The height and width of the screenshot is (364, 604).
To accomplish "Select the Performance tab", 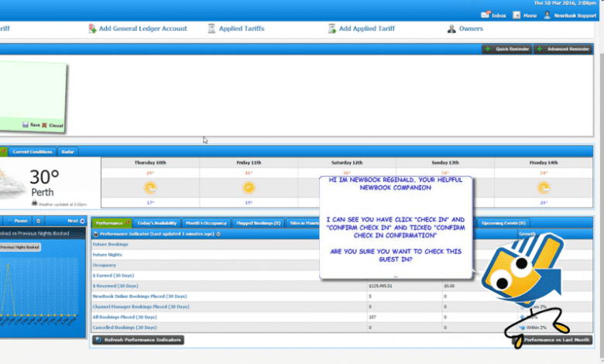I will 112,223.
